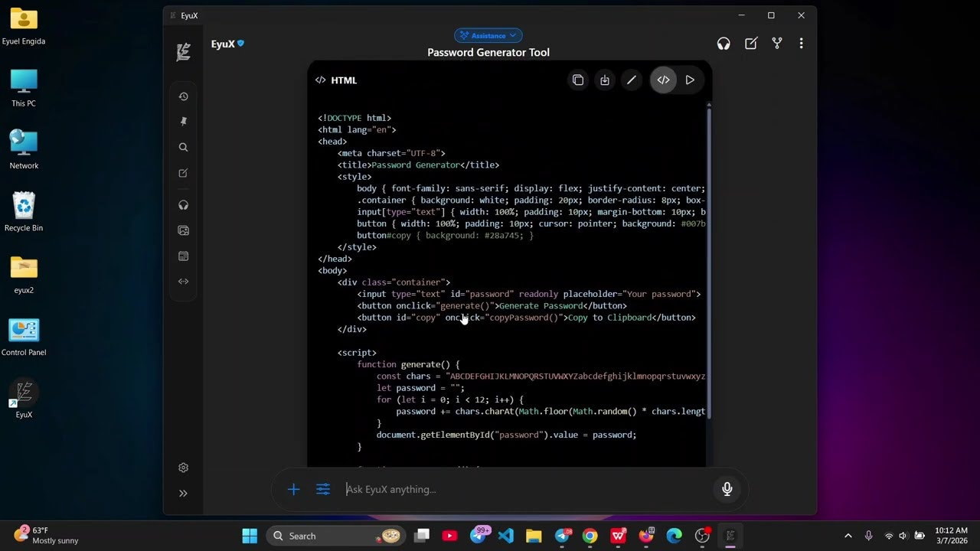The height and width of the screenshot is (551, 980).
Task: Expand the sidebar with double chevron
Action: pos(183,494)
